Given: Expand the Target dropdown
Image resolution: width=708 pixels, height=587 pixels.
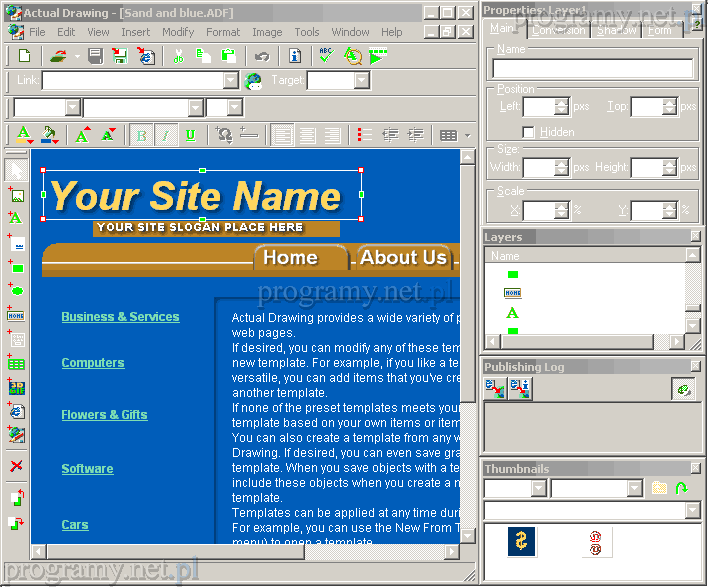Looking at the screenshot, I should [x=361, y=81].
